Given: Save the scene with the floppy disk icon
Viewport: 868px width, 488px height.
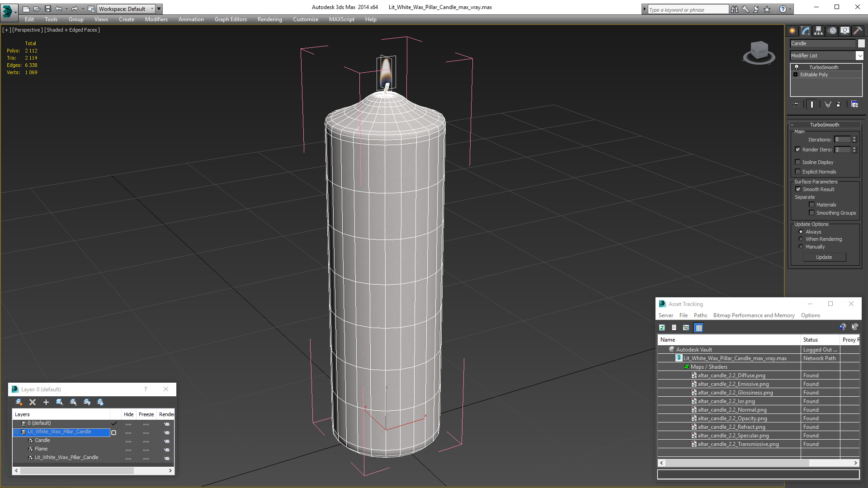Looking at the screenshot, I should 48,9.
